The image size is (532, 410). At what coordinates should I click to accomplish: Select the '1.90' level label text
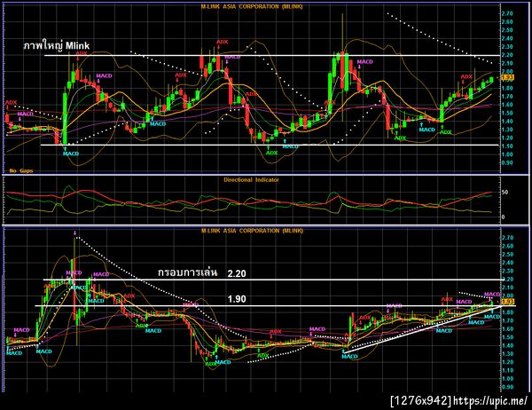(237, 299)
